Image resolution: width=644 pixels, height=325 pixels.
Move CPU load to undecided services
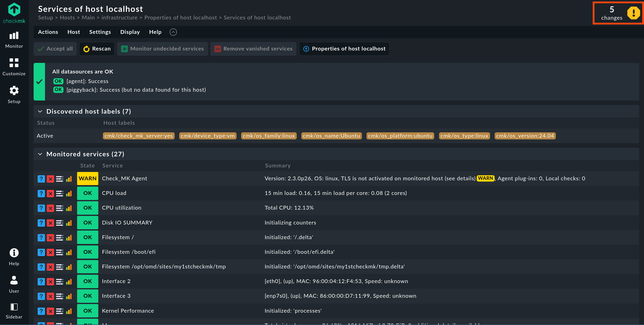point(41,194)
